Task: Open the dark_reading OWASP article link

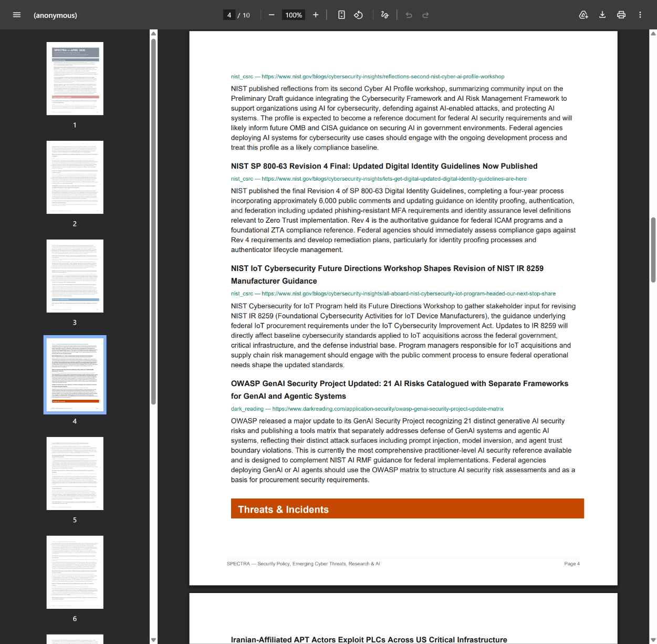Action: pos(368,409)
